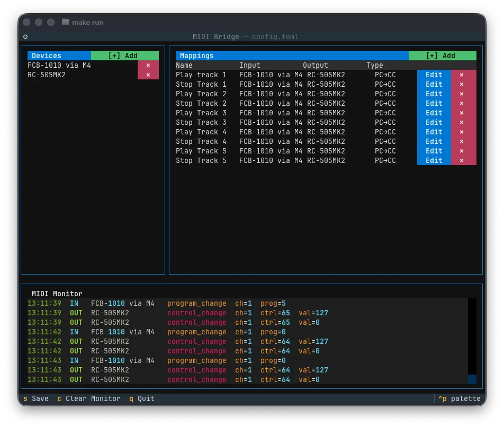Edit the Play Track 5 mapping
The width and height of the screenshot is (504, 428).
(x=434, y=151)
